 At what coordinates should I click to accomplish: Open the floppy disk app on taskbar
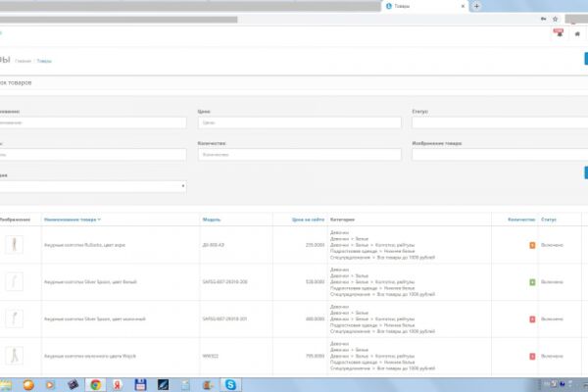(x=140, y=385)
